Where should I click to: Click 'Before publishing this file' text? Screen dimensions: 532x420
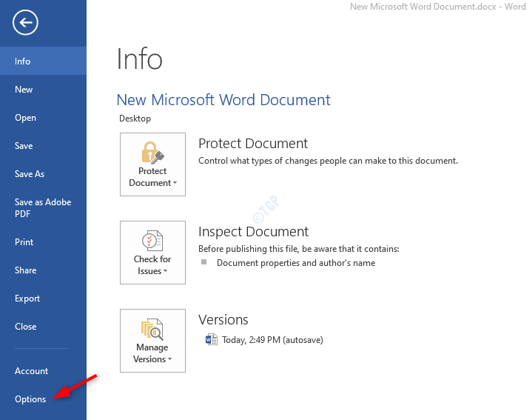299,249
